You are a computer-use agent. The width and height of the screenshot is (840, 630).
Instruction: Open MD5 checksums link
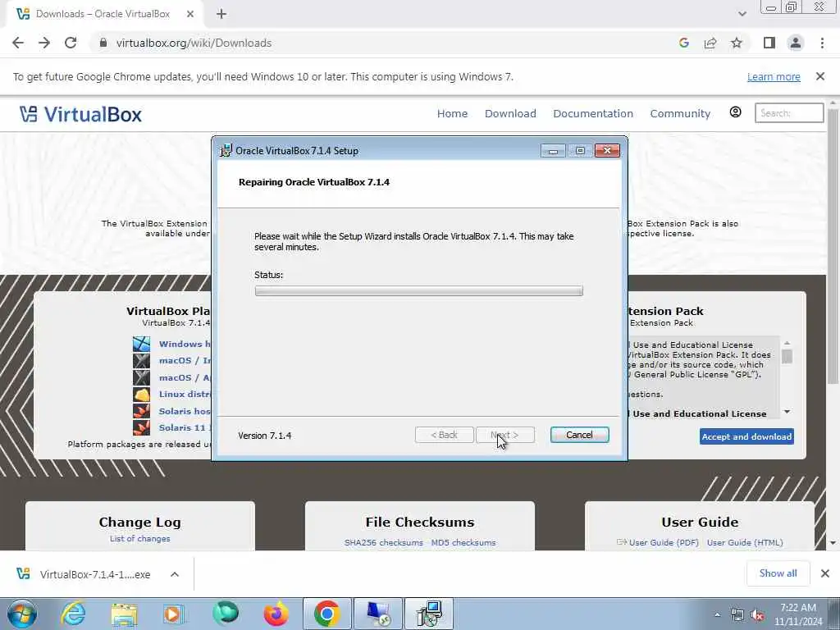tap(463, 542)
